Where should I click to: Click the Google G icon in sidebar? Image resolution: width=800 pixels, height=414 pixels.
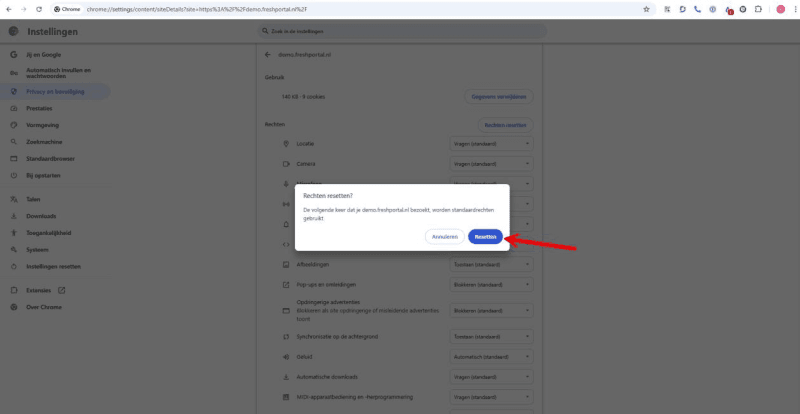[14, 55]
